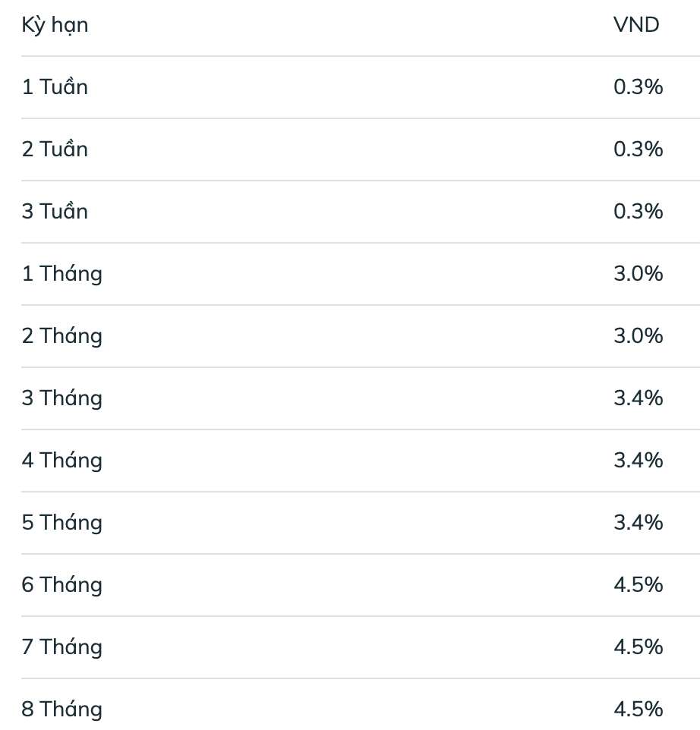Click the 0.3% rate for 1 Tuần
The height and width of the screenshot is (730, 700).
pyautogui.click(x=638, y=87)
